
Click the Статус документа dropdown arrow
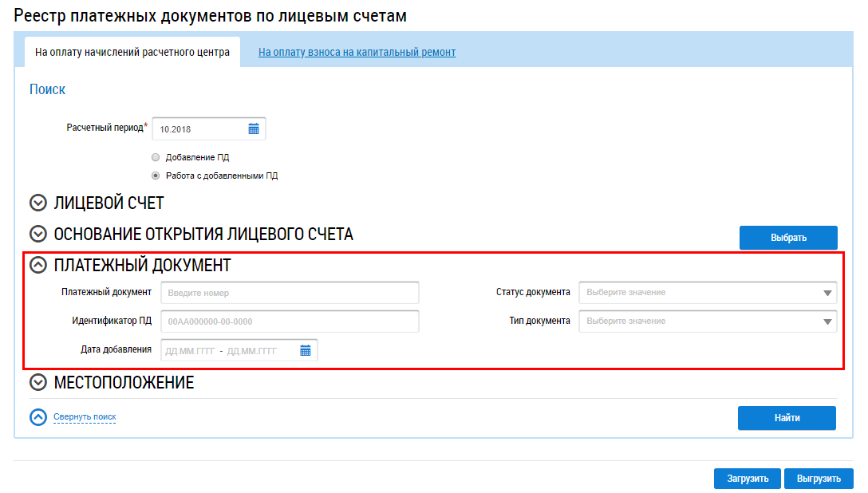pyautogui.click(x=827, y=294)
